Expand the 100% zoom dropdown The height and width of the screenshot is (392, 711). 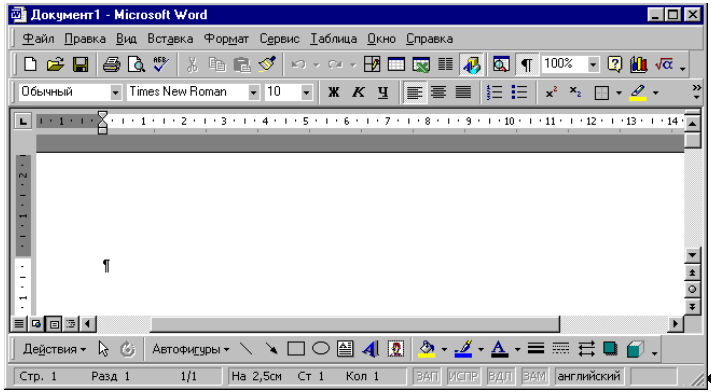[594, 65]
